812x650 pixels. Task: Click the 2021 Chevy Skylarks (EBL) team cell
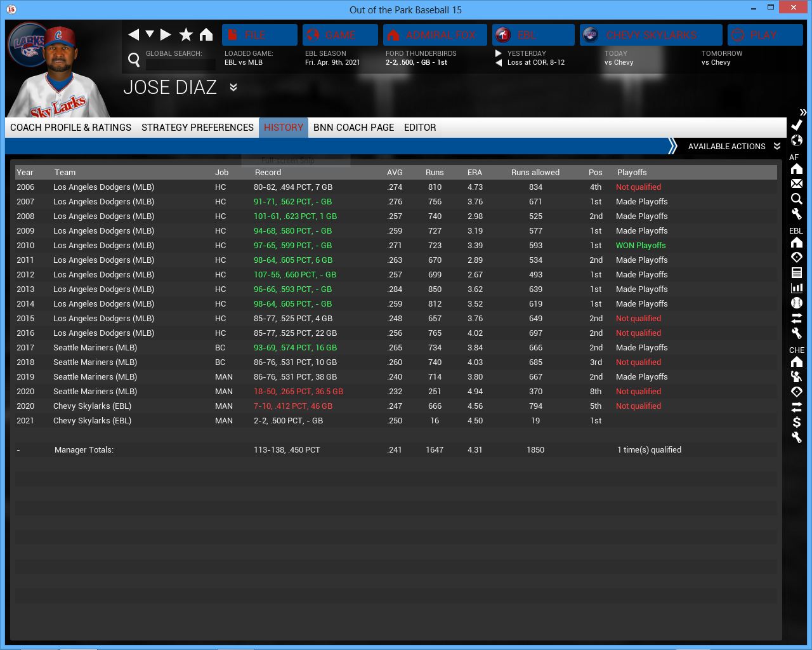pos(92,421)
